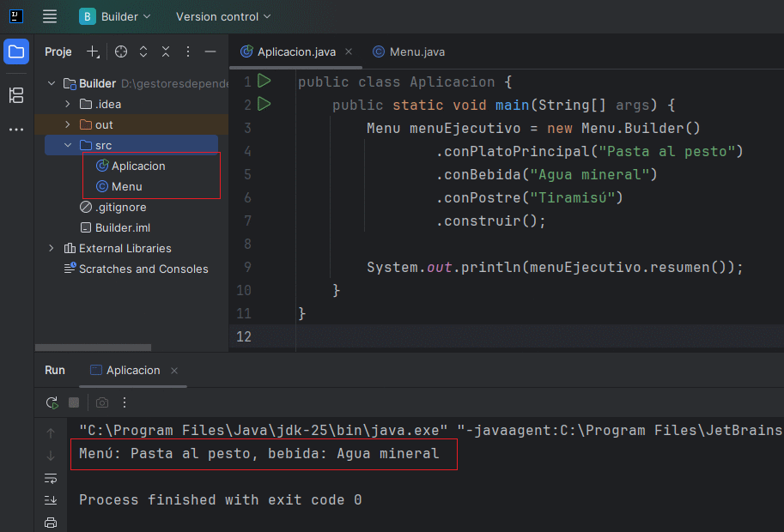The image size is (784, 532).
Task: Click the run gutter arrow beside main method
Action: [x=264, y=105]
